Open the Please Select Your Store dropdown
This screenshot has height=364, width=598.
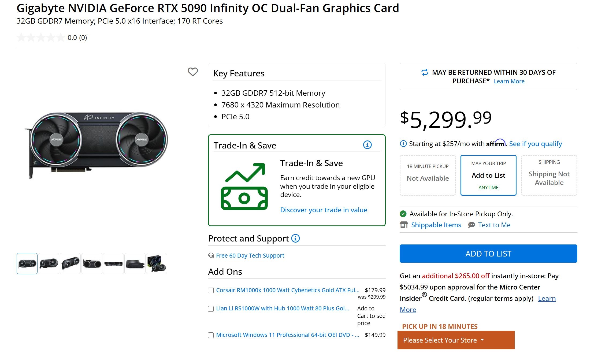tap(456, 340)
